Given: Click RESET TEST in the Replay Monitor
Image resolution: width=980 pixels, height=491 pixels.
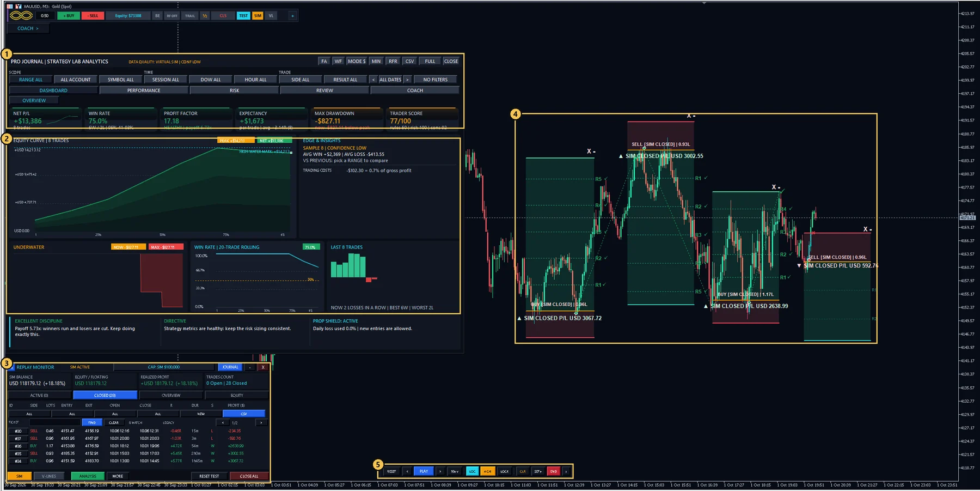Looking at the screenshot, I should pos(209,476).
